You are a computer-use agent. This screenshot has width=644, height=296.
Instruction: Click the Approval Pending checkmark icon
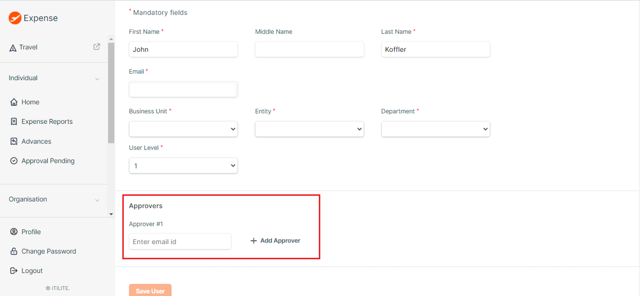pyautogui.click(x=14, y=160)
